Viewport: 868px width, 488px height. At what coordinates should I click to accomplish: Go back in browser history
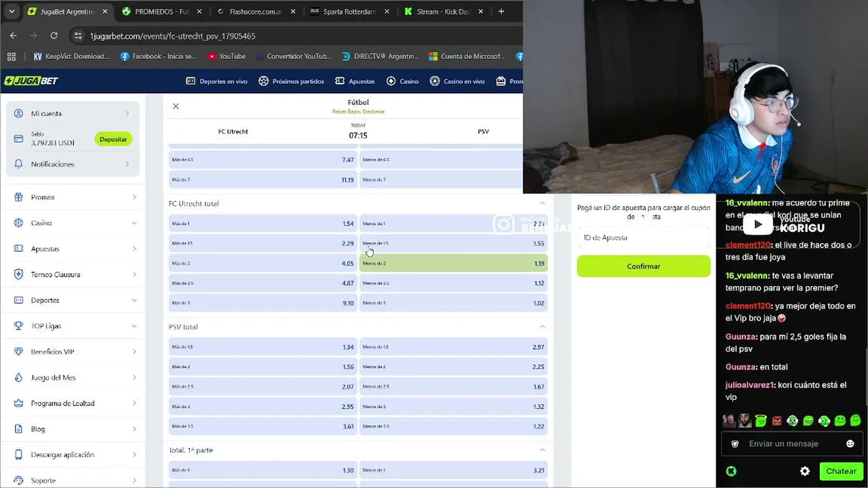click(x=13, y=36)
